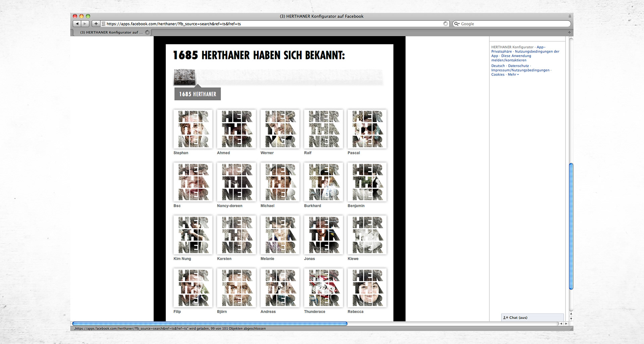Open Jonas's HERTHANER picture

[324, 235]
